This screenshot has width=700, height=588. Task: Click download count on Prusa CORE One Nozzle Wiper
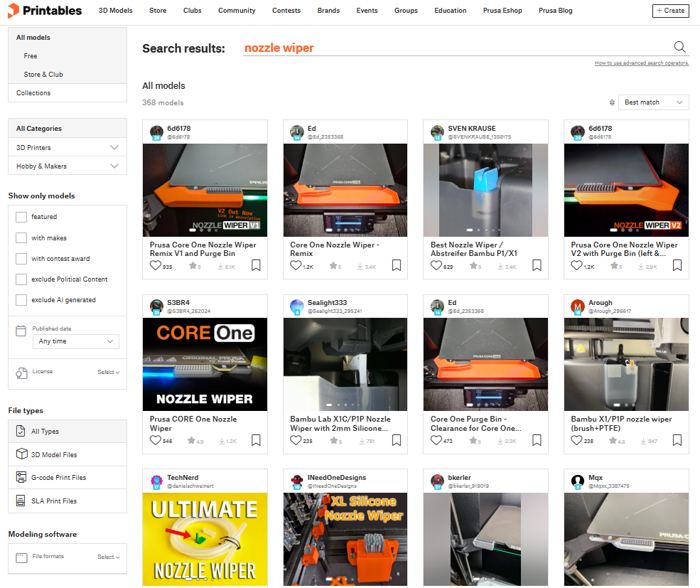point(227,441)
